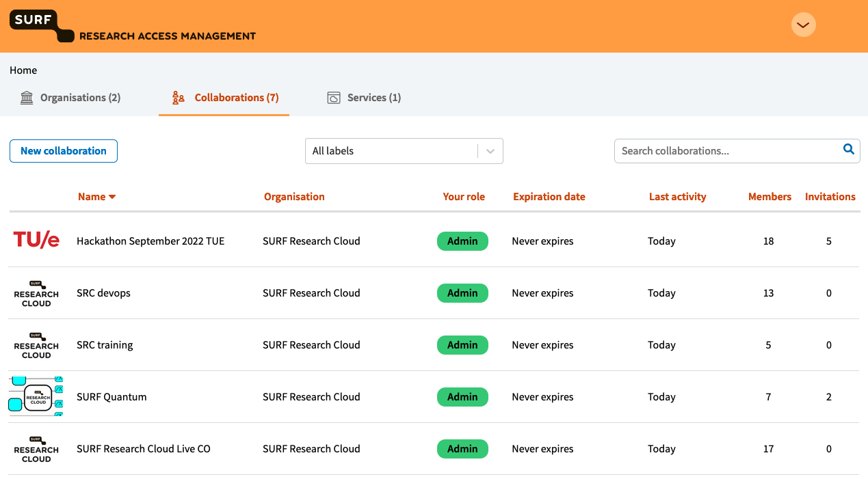Sort by Your role column

pos(464,197)
